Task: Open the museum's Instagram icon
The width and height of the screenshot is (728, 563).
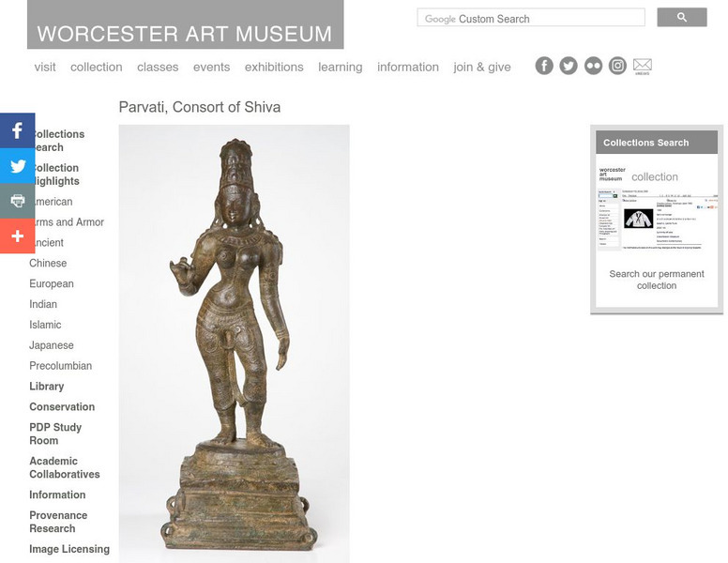Action: pos(617,66)
